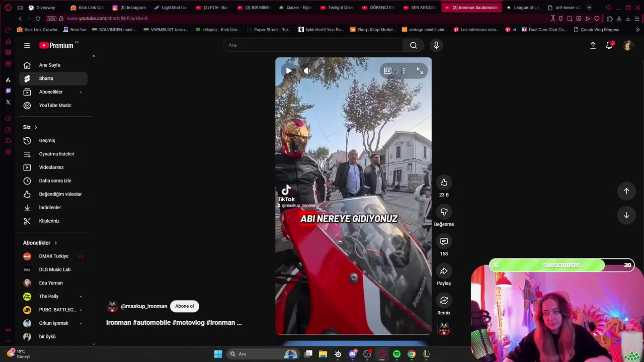Switch to the Instagram browser tab
644x362 pixels.
129,8
